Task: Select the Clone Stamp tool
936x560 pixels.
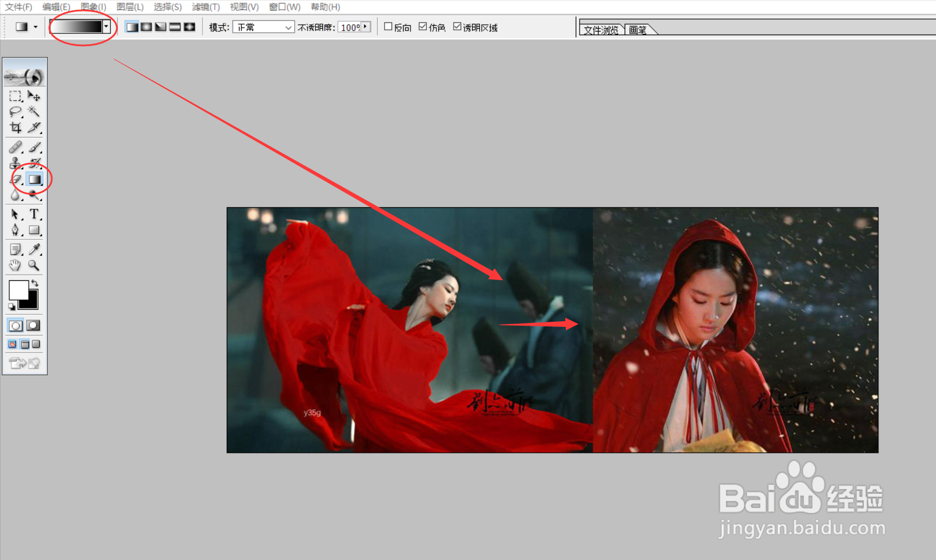Action: (16, 163)
